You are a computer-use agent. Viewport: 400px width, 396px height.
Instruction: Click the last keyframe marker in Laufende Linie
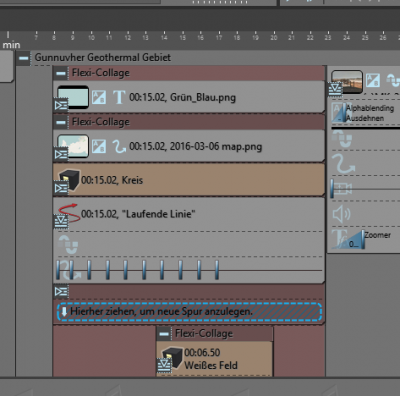[x=217, y=270]
